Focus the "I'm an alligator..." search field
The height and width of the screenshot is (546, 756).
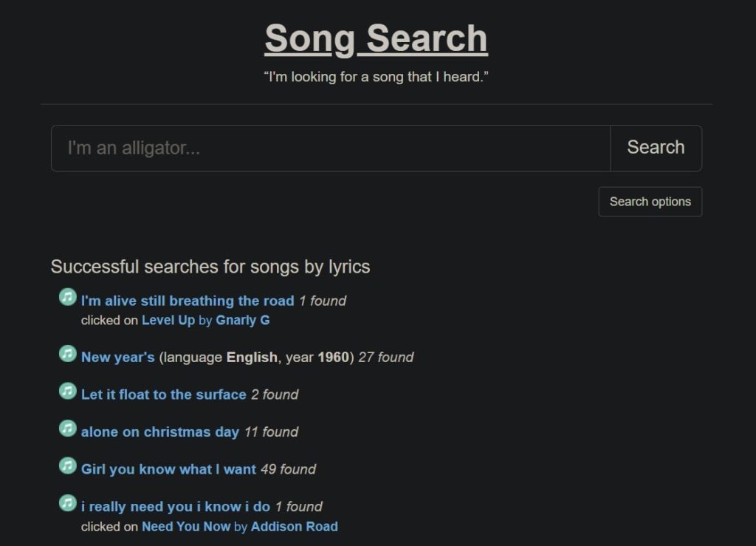click(x=330, y=148)
